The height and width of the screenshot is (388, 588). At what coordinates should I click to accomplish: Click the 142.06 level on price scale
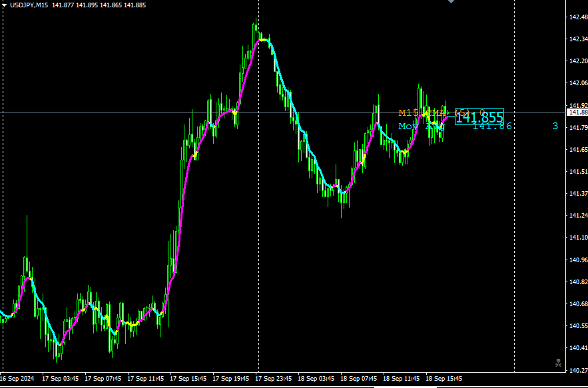point(576,83)
